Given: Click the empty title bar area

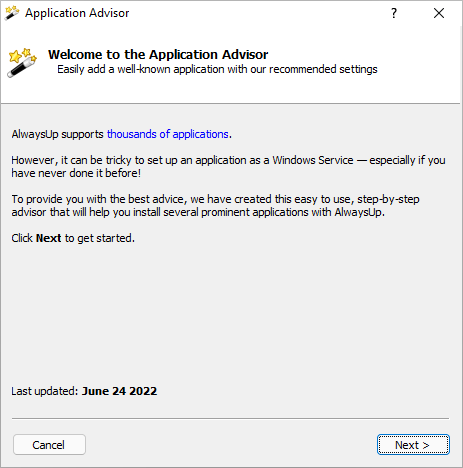Looking at the screenshot, I should 257,13.
